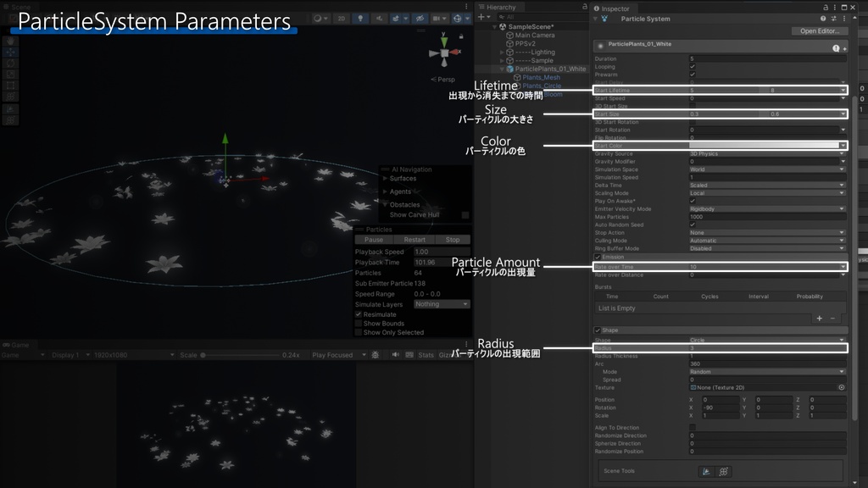Select the Rotate tool
This screenshot has height=488, width=868.
pos(10,63)
